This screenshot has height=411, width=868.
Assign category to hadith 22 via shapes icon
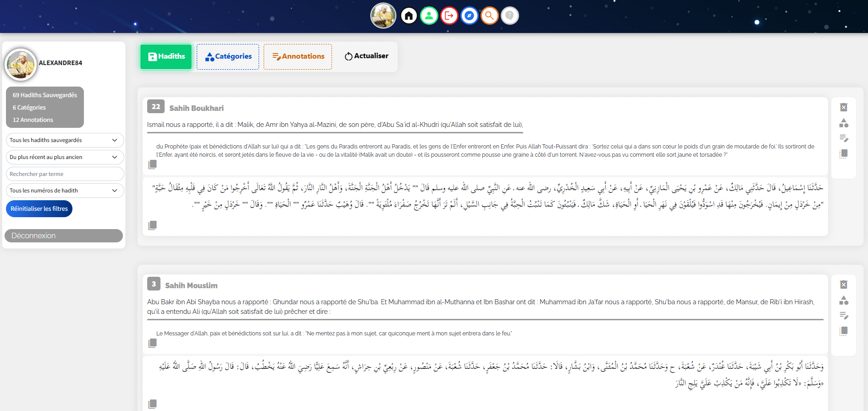pos(843,123)
